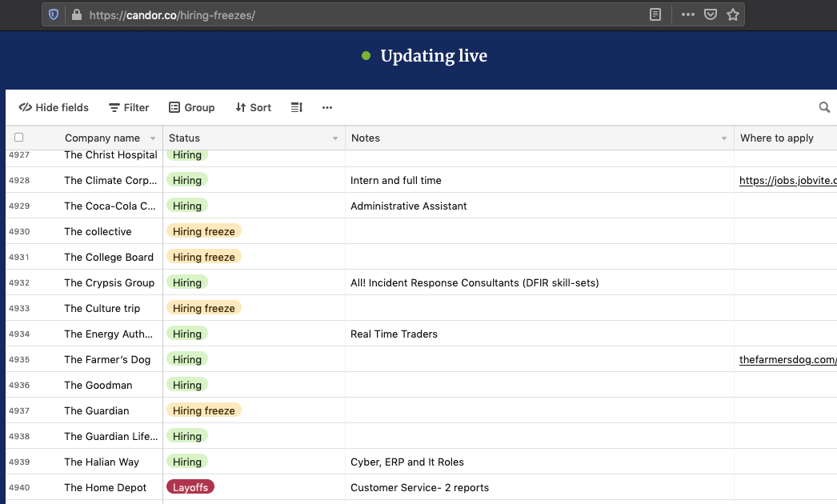Click row number 4932

pyautogui.click(x=19, y=283)
